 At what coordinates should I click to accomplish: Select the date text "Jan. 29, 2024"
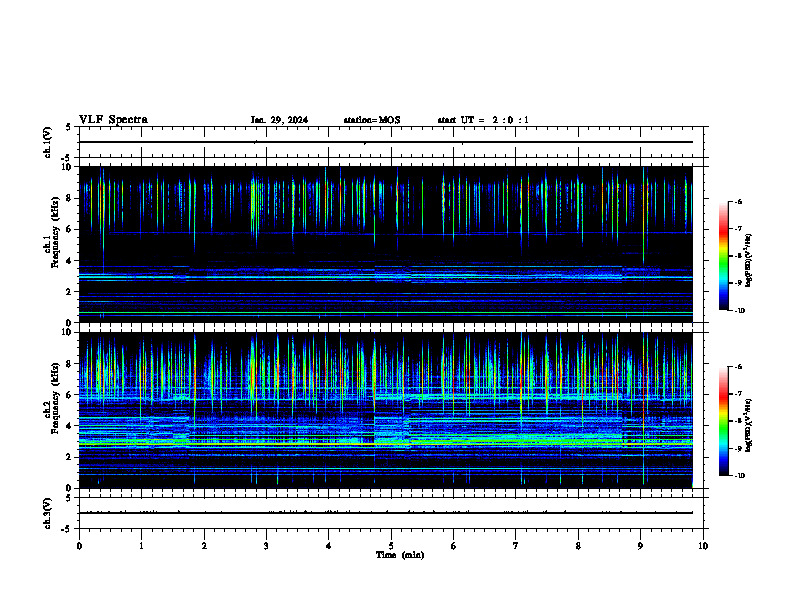(x=279, y=120)
